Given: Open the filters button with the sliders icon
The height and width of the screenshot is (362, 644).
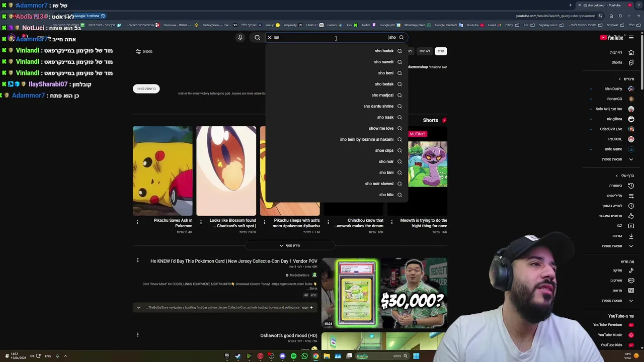Looking at the screenshot, I should pos(144,51).
